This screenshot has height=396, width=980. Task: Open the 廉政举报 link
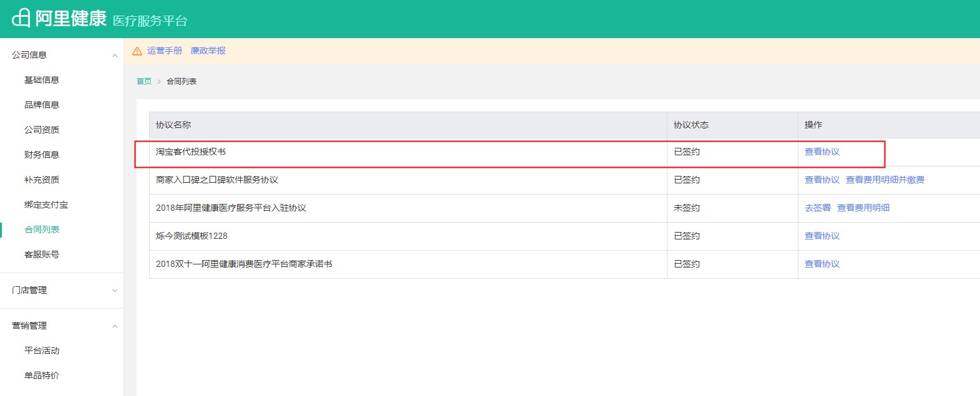(x=208, y=51)
